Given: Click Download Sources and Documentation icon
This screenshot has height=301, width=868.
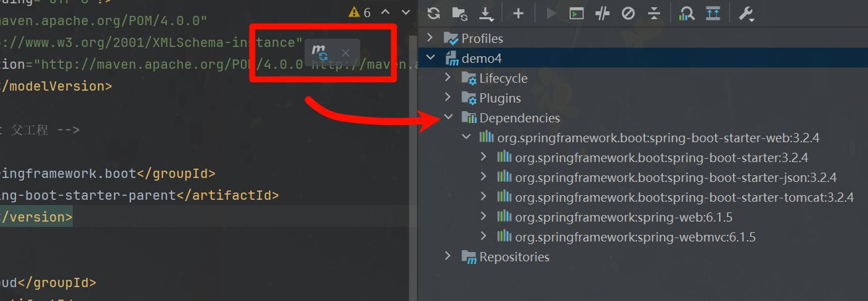Looking at the screenshot, I should coord(486,13).
